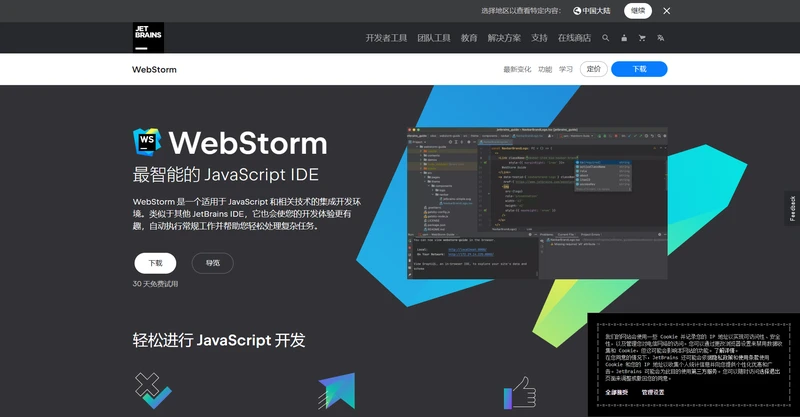Open the shopping cart icon

[642, 38]
